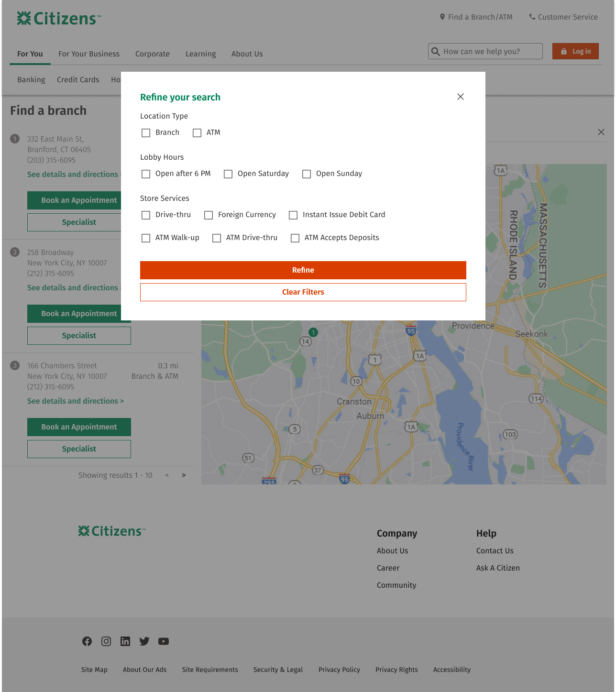Tick the Foreign Currency checkbox
Viewport: 616px width, 692px height.
[x=209, y=215]
